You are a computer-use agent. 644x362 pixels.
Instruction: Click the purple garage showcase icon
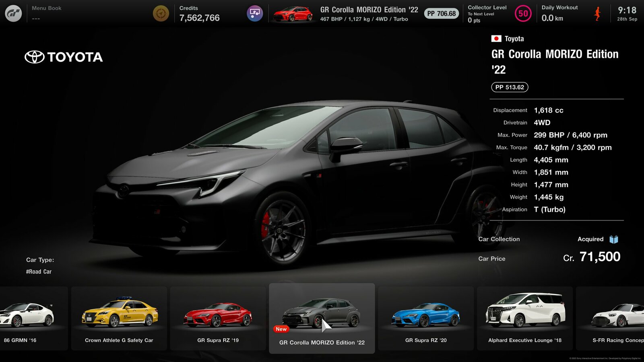tap(255, 13)
